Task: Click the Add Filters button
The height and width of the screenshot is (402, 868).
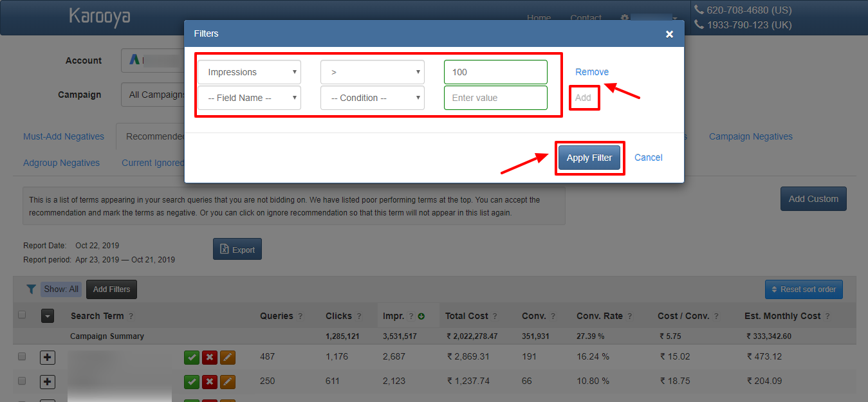Action: tap(111, 289)
